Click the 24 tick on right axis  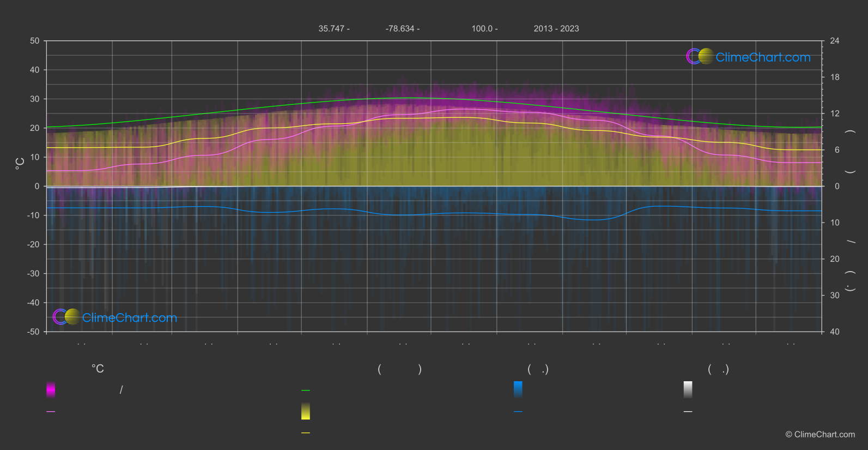click(x=834, y=41)
